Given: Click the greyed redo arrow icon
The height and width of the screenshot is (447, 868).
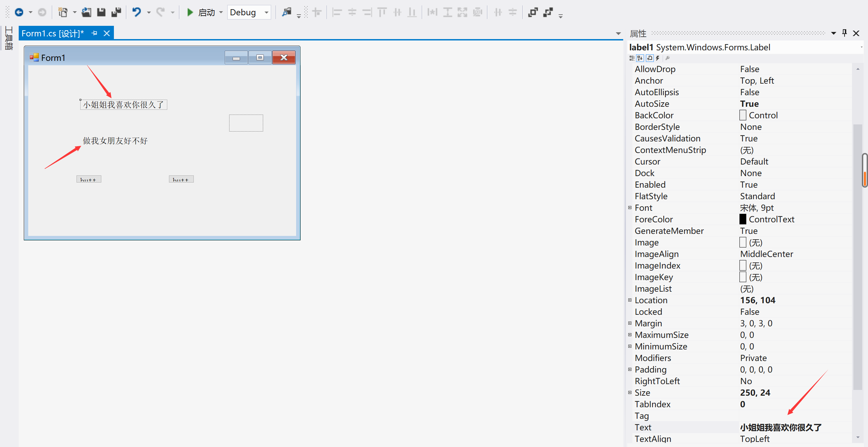Looking at the screenshot, I should (x=160, y=13).
